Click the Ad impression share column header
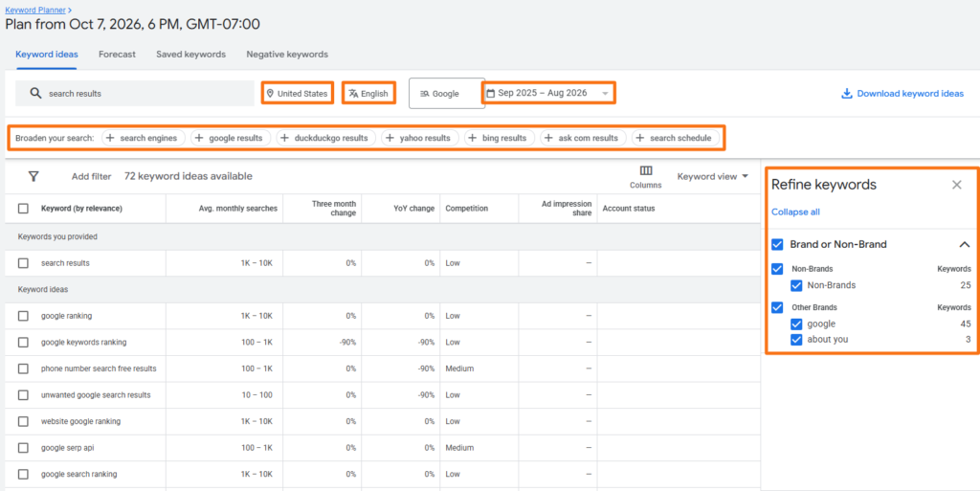Image resolution: width=980 pixels, height=491 pixels. [567, 209]
